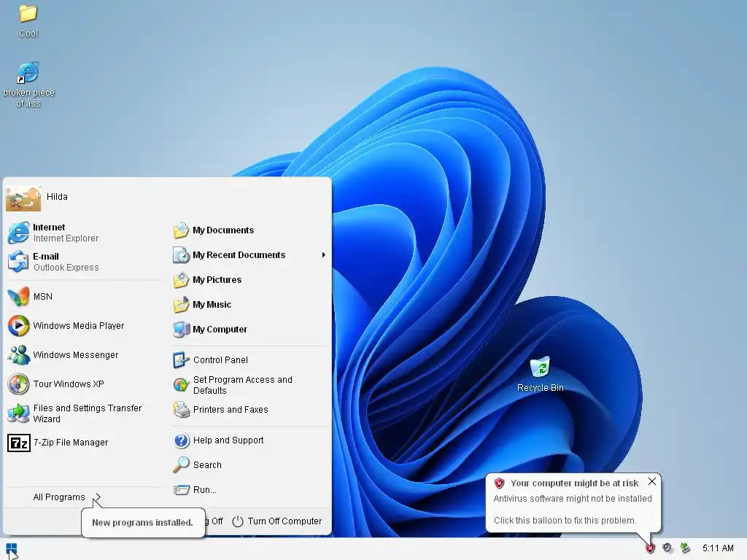Screen dimensions: 747x560
Task: Open Internet Explorer from the Start menu
Action: [18, 233]
